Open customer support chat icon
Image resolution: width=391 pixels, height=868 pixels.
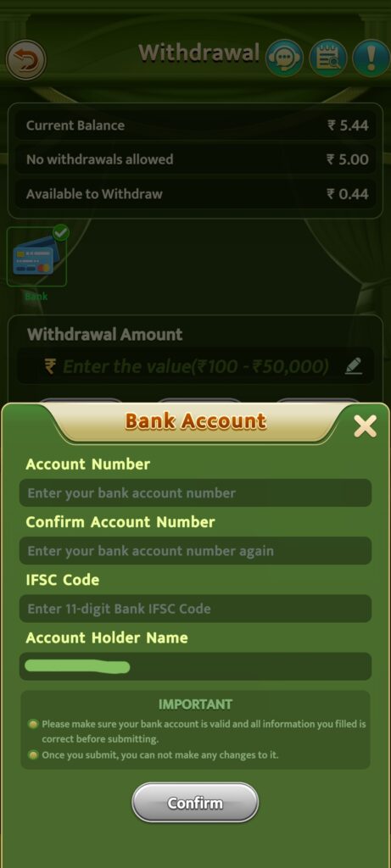pos(285,58)
